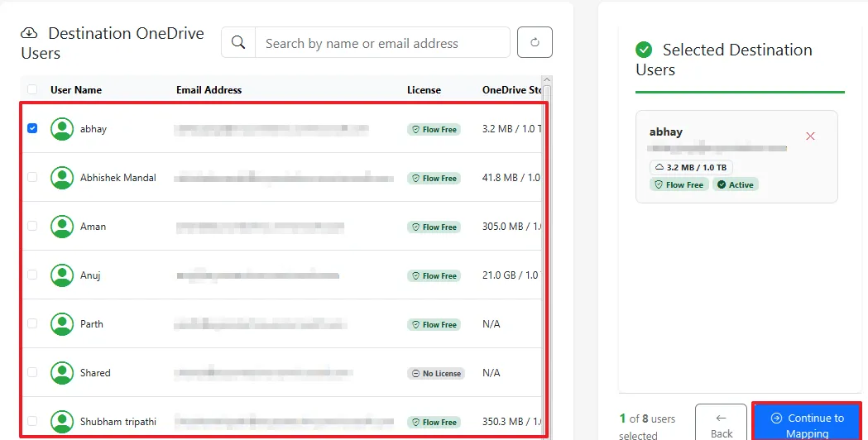This screenshot has height=440, width=868.
Task: Click the table scrollbar up arrow
Action: point(547,80)
